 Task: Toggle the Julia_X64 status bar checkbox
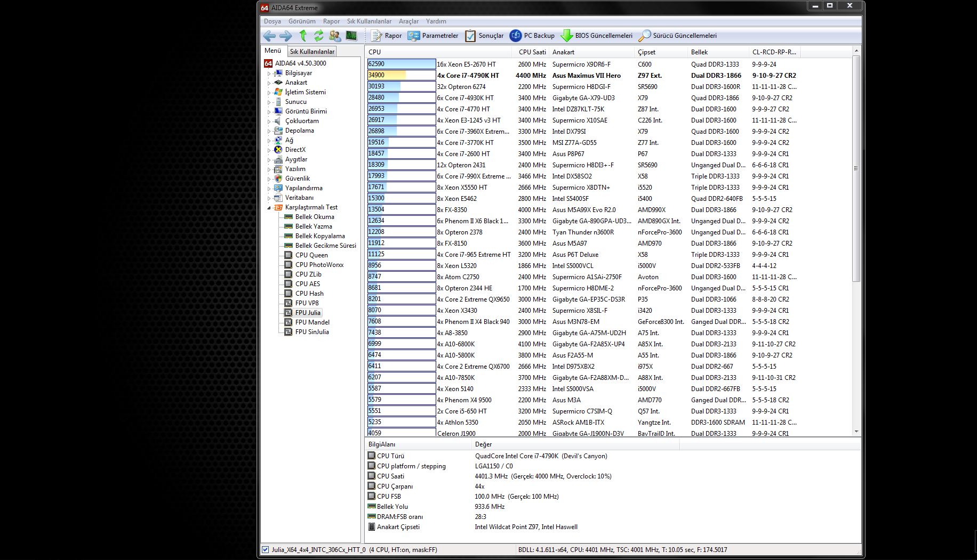click(265, 550)
